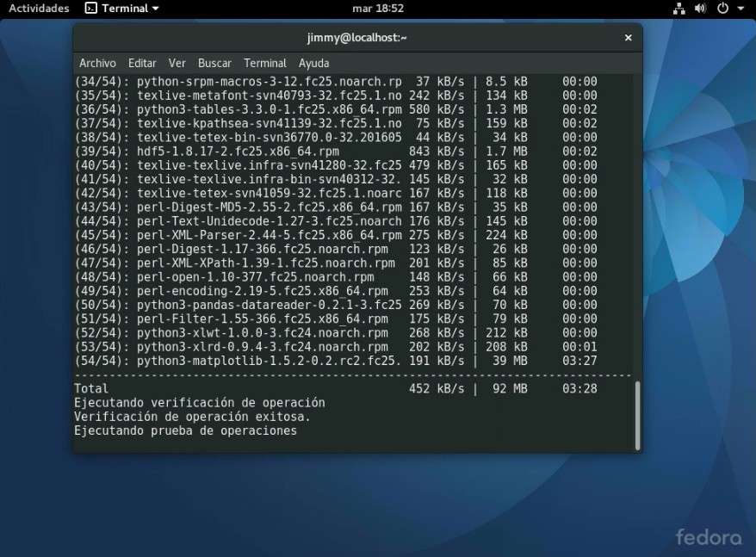Open the clock showing mar 18:52
The image size is (756, 557).
(378, 9)
